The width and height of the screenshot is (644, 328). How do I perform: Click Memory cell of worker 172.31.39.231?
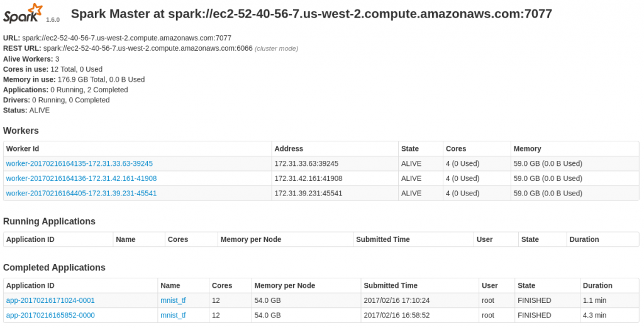[548, 194]
